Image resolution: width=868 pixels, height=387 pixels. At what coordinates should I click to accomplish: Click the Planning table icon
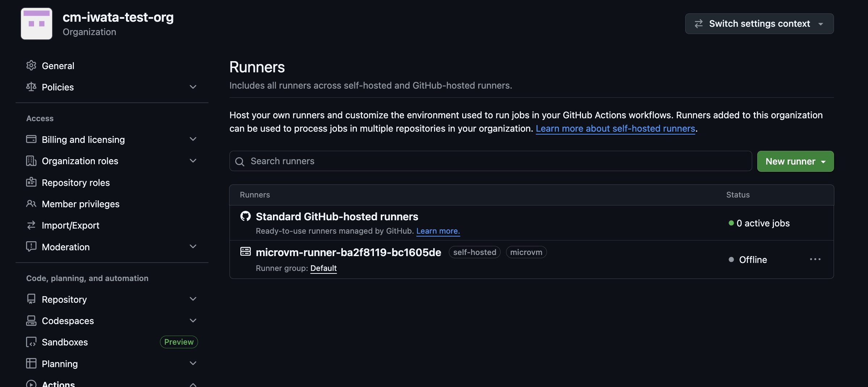pos(31,363)
